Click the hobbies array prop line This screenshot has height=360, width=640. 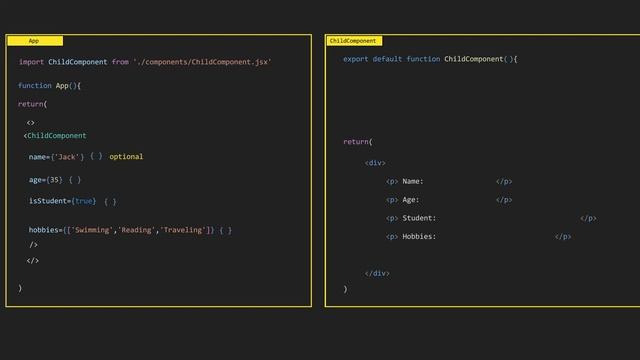121,230
